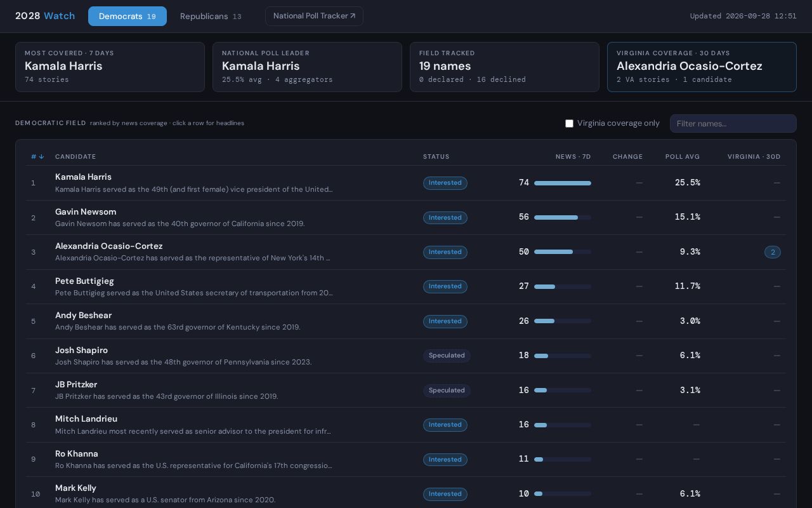This screenshot has height=508, width=812.
Task: Click the Speculated badge for JB Pritzker
Action: click(x=447, y=391)
